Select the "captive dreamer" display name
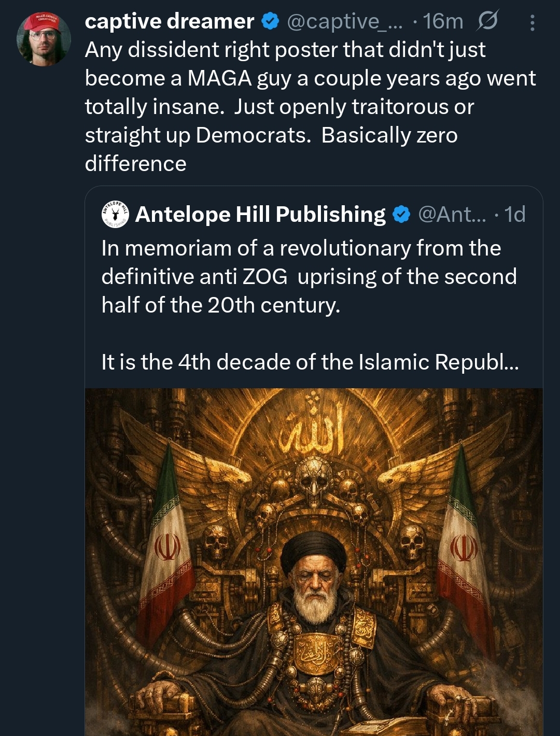 [169, 22]
